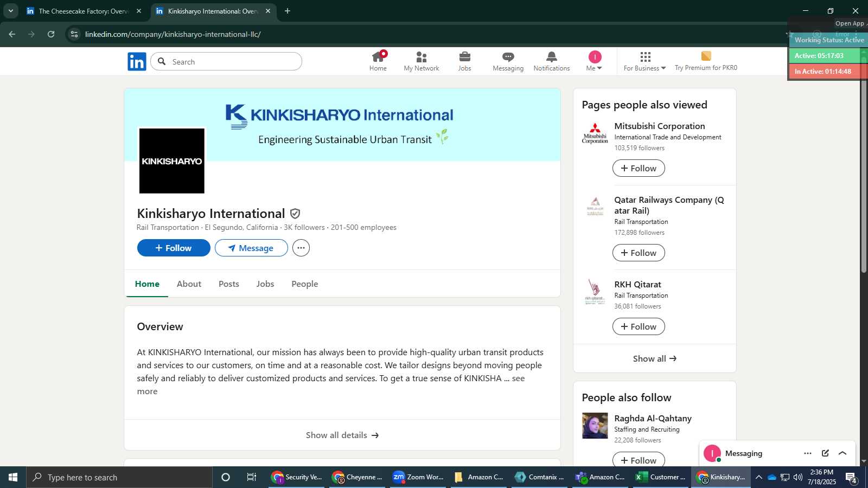Open Raghda Al-Qahtany's profile
The height and width of the screenshot is (488, 868).
click(x=653, y=418)
